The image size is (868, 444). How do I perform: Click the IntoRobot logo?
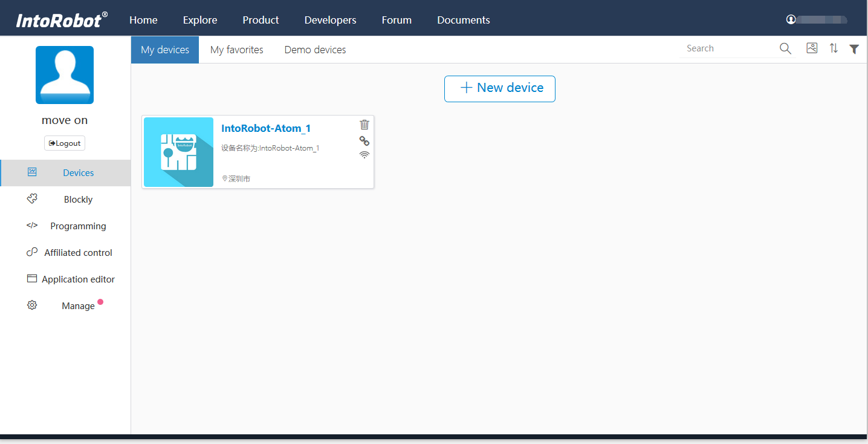click(x=62, y=19)
